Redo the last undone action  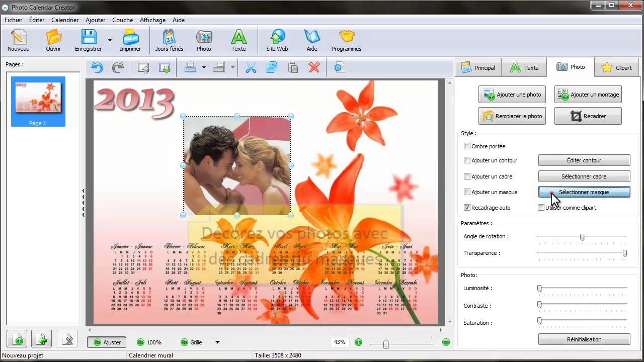118,67
